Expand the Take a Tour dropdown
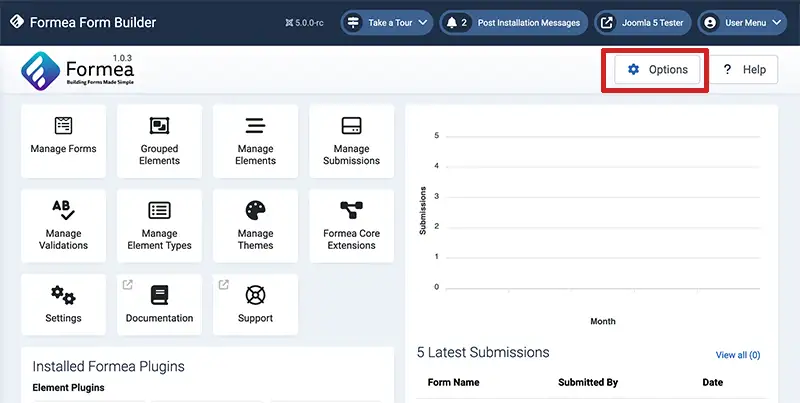 (387, 23)
